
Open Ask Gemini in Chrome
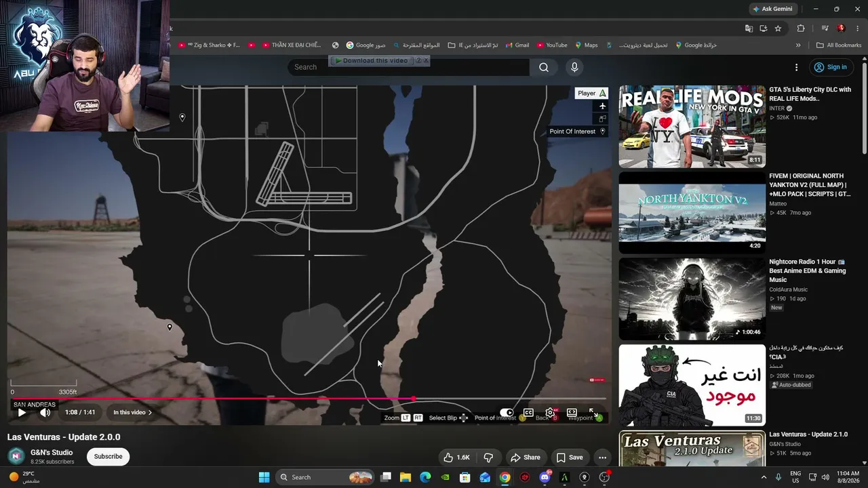pos(772,9)
